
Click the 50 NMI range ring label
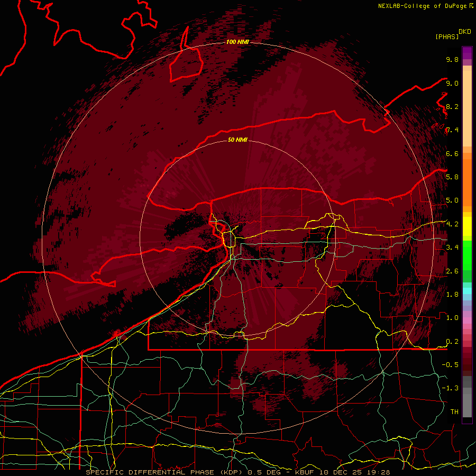237,140
